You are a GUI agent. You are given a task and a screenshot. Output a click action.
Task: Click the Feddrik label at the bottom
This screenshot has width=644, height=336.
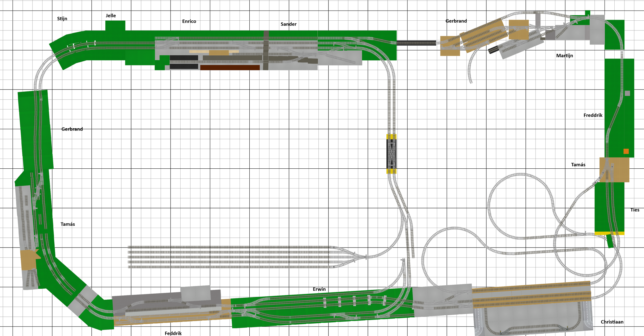[173, 333]
